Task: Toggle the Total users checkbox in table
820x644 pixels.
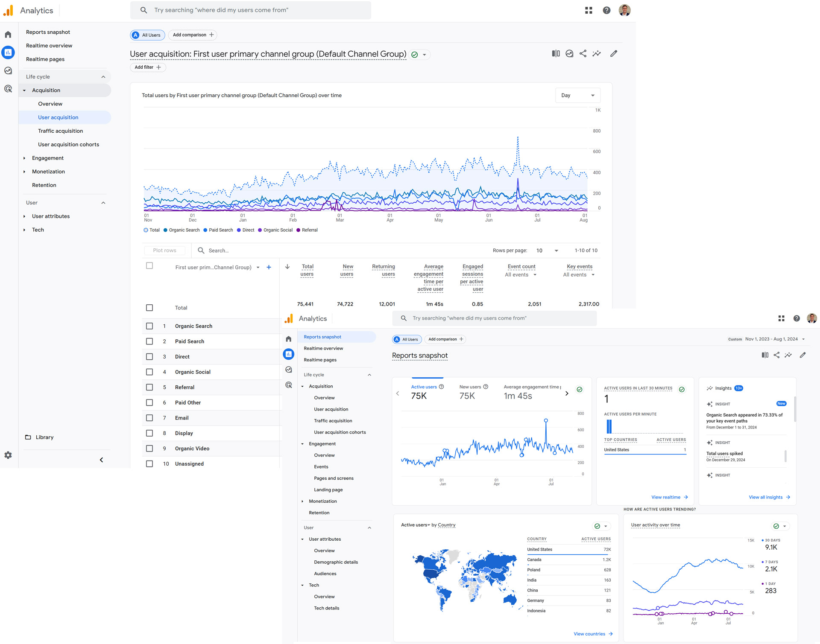Action: click(149, 307)
